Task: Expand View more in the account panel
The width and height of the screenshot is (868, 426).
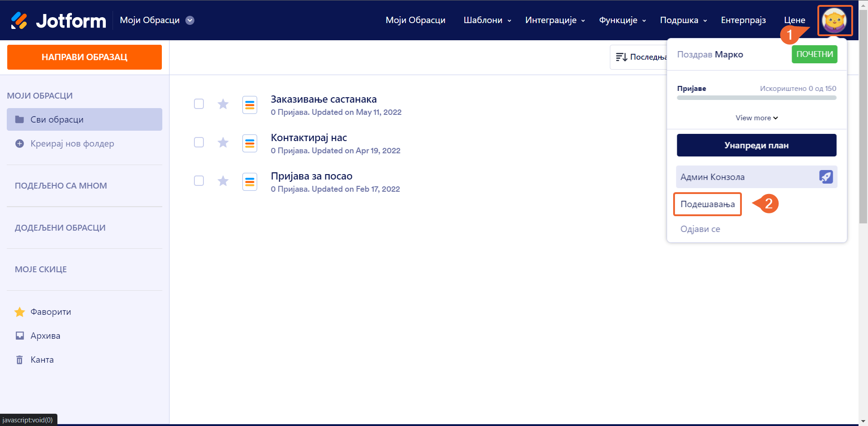Action: point(757,118)
